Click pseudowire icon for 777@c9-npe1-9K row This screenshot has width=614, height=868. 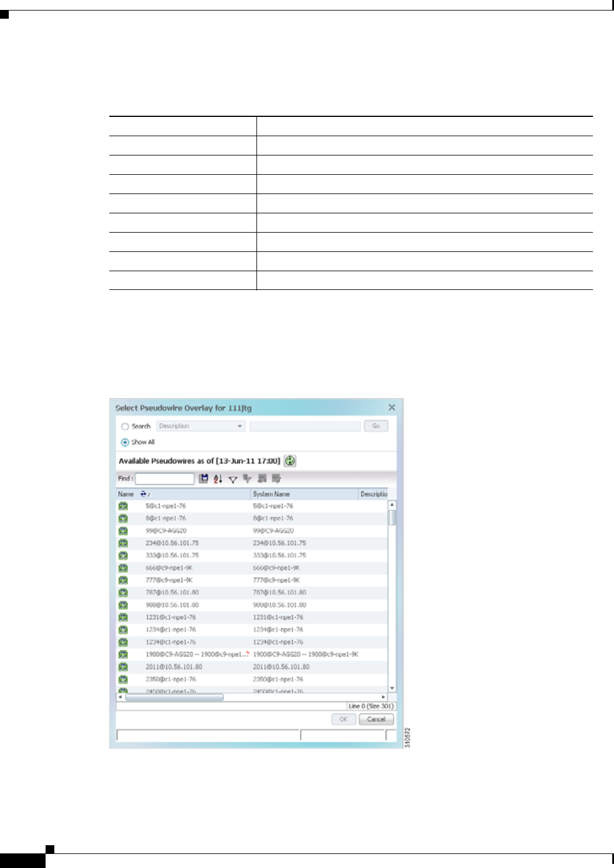[123, 580]
